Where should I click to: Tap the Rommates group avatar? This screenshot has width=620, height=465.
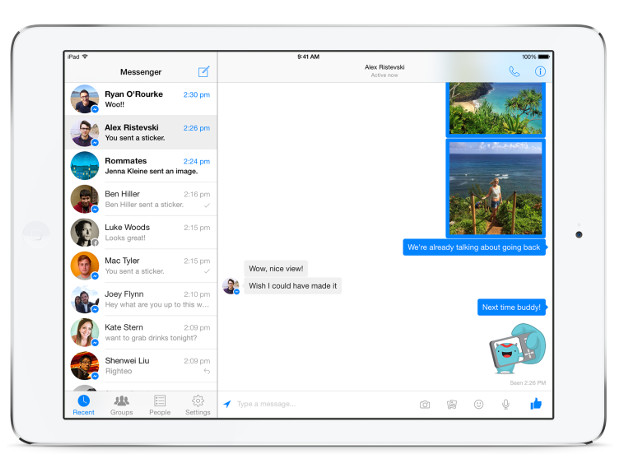coord(85,166)
